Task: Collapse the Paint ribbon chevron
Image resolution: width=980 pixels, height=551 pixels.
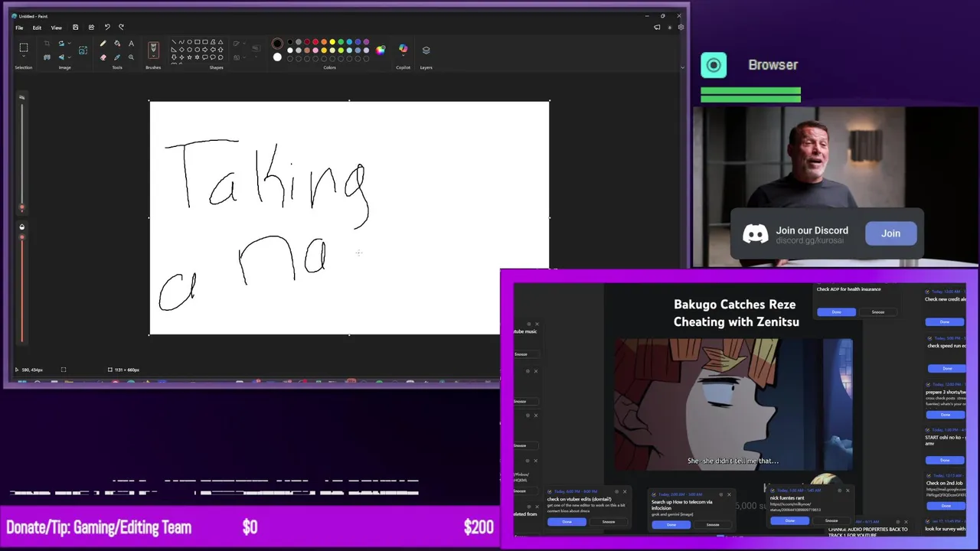Action: [682, 67]
